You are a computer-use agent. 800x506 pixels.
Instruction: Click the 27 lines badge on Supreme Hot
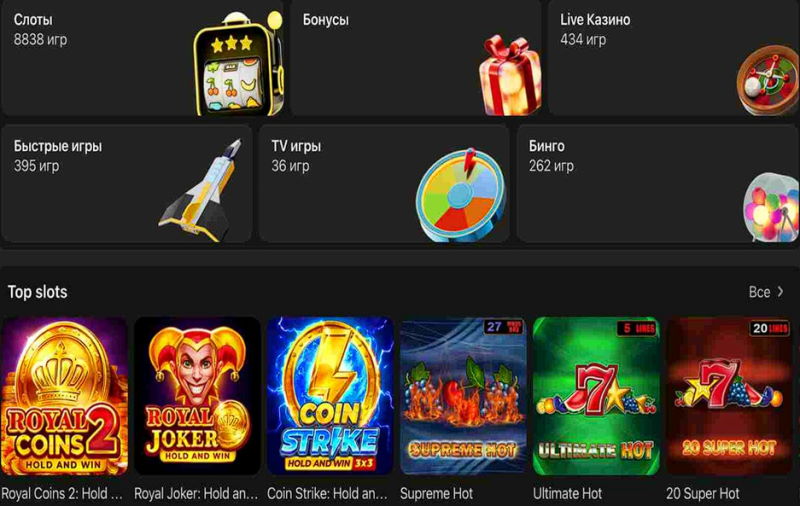click(503, 327)
